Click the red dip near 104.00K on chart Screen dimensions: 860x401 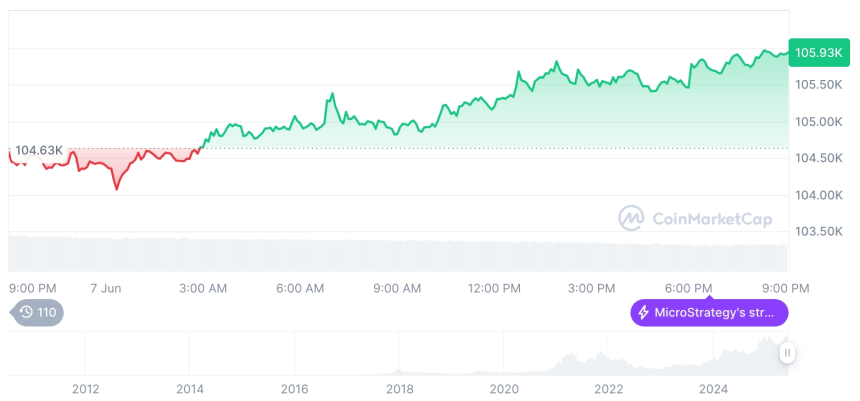point(116,188)
